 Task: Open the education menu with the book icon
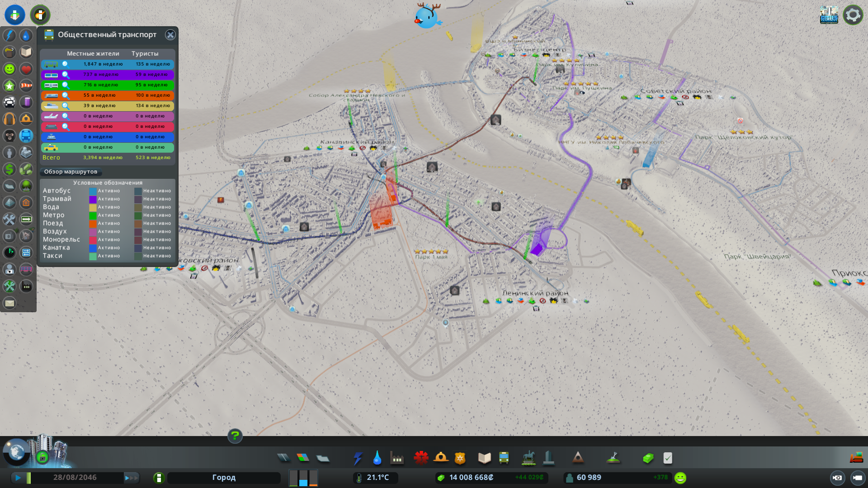(484, 458)
